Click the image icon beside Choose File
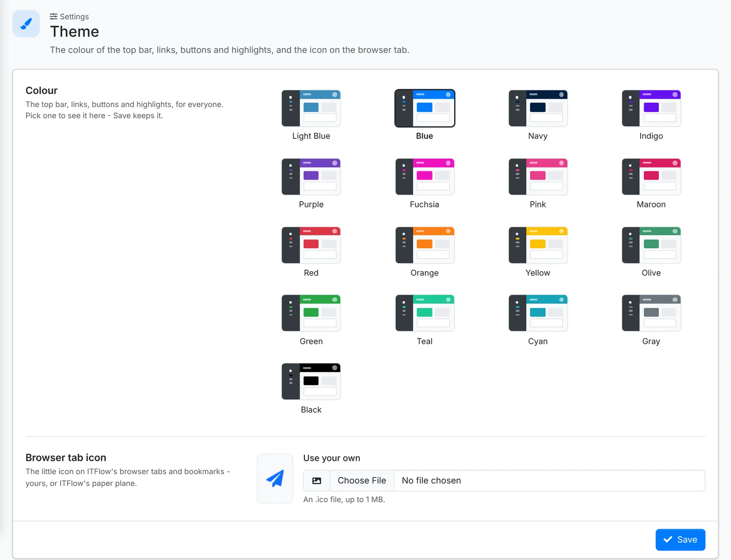Image resolution: width=731 pixels, height=560 pixels. coord(317,481)
